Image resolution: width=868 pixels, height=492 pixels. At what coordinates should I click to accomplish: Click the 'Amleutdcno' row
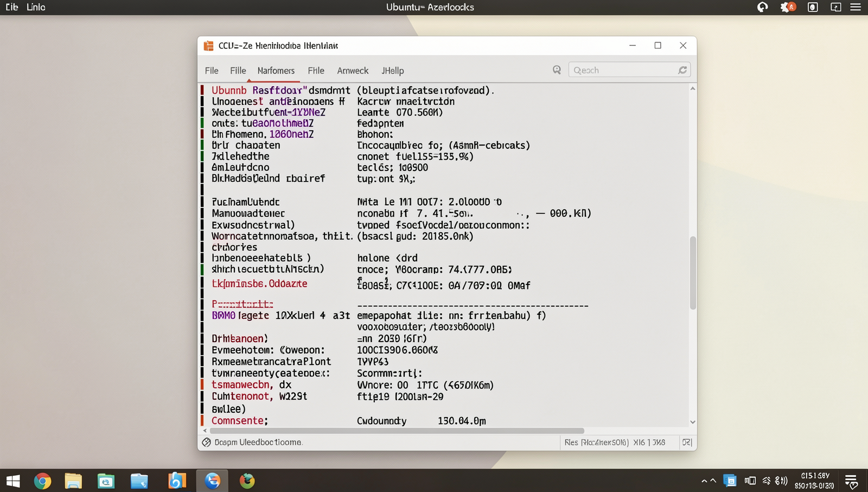240,168
